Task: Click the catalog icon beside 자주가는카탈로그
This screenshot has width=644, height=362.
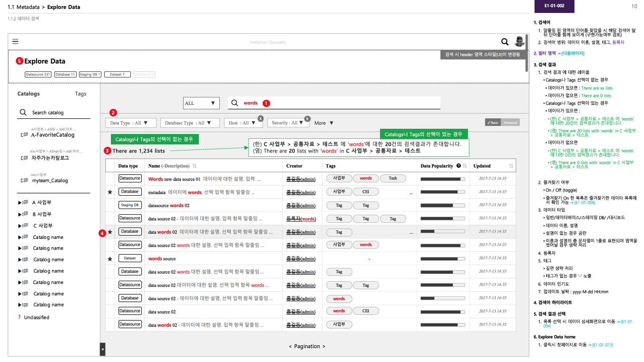Action: tap(24, 158)
